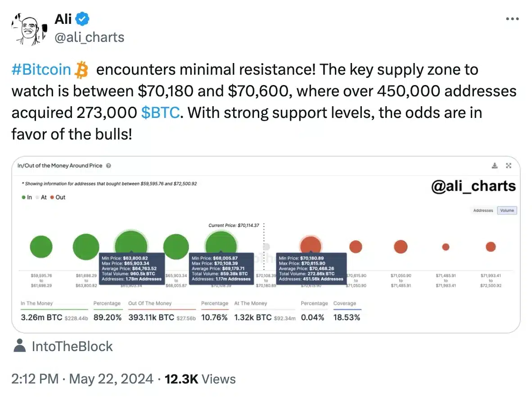Toggle the green In legend item

tap(27, 197)
